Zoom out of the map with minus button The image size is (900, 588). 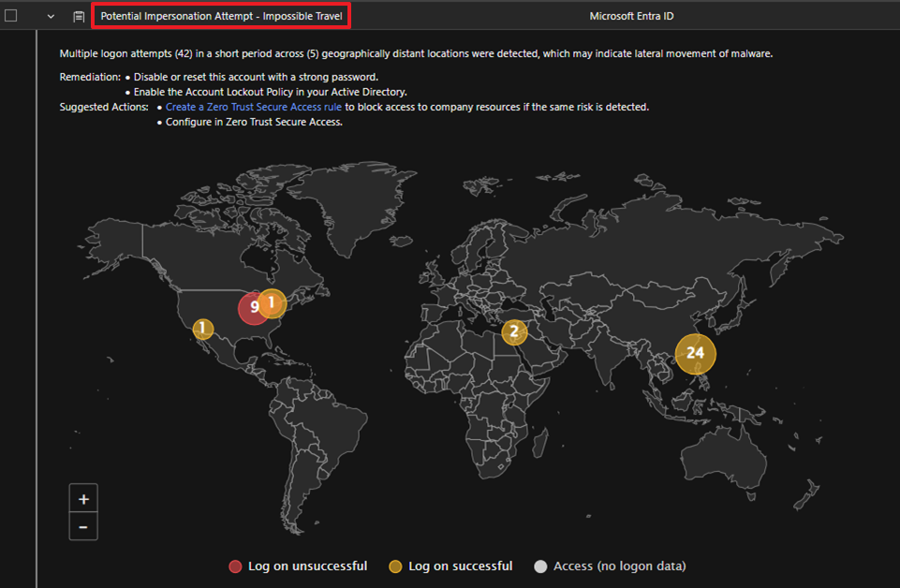[x=83, y=527]
